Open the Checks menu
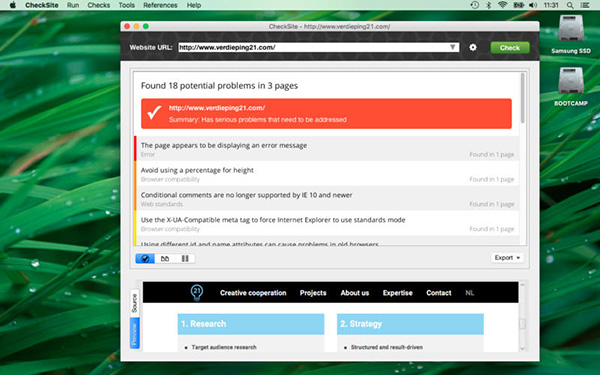 (98, 5)
